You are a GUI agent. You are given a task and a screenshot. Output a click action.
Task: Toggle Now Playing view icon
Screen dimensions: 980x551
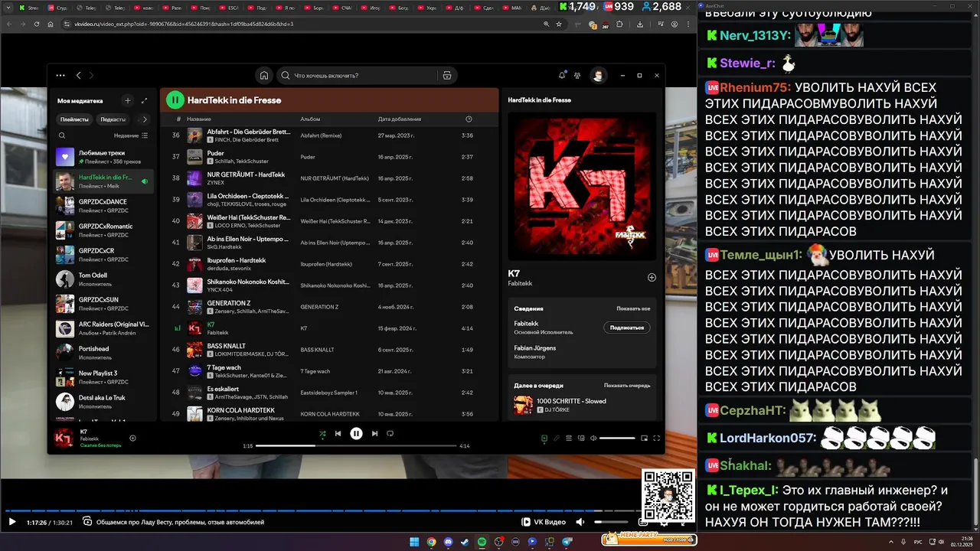(x=544, y=439)
